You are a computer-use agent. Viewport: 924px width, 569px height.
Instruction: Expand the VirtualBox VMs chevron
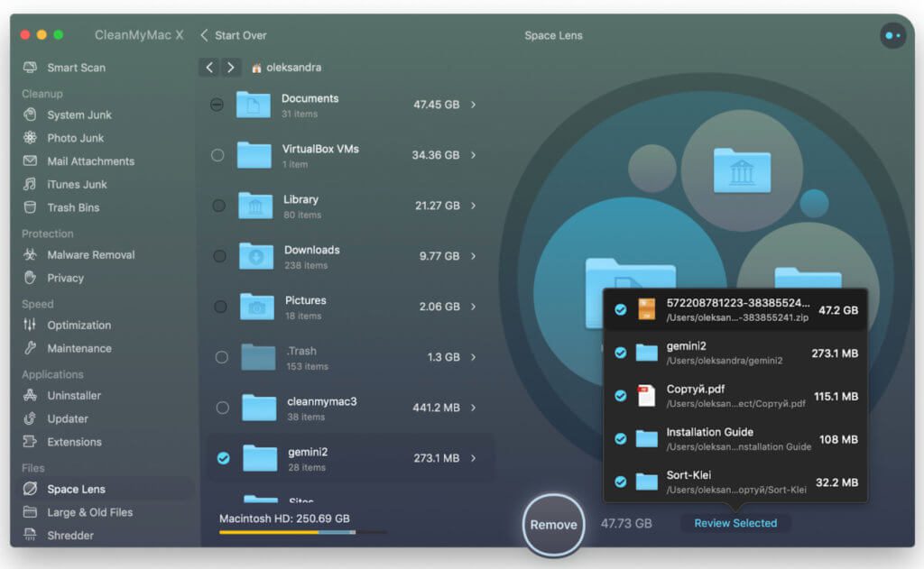tap(473, 155)
